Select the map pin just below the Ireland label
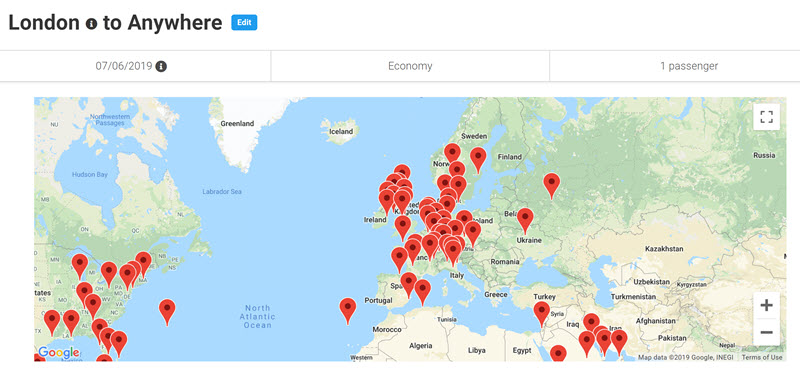 tap(403, 228)
